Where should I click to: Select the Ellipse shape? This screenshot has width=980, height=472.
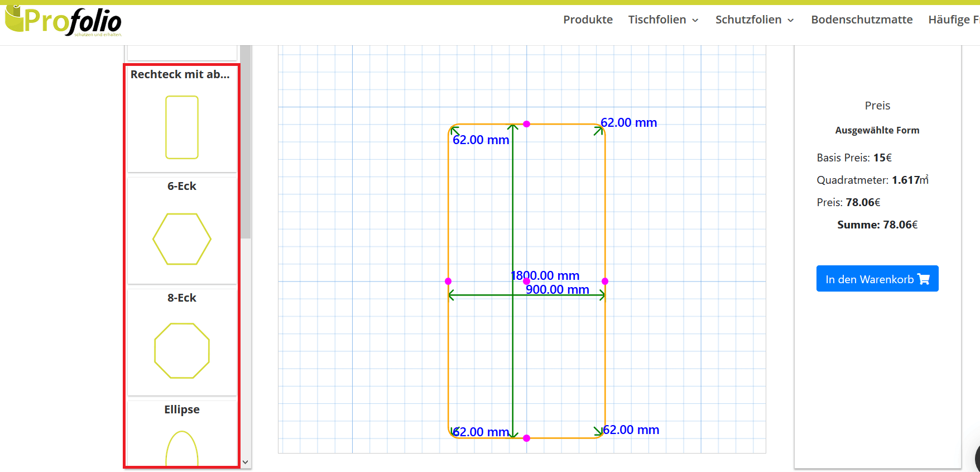[182, 433]
